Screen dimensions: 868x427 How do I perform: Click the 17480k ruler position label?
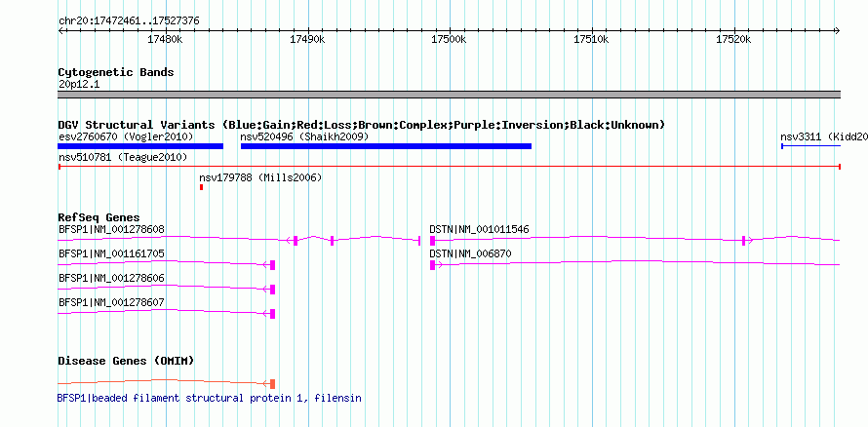pos(166,40)
